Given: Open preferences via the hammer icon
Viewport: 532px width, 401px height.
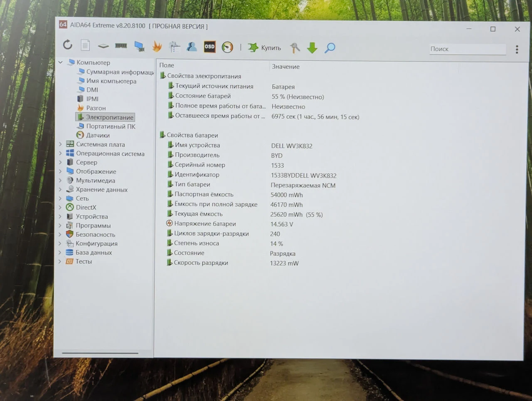Looking at the screenshot, I should tap(295, 48).
